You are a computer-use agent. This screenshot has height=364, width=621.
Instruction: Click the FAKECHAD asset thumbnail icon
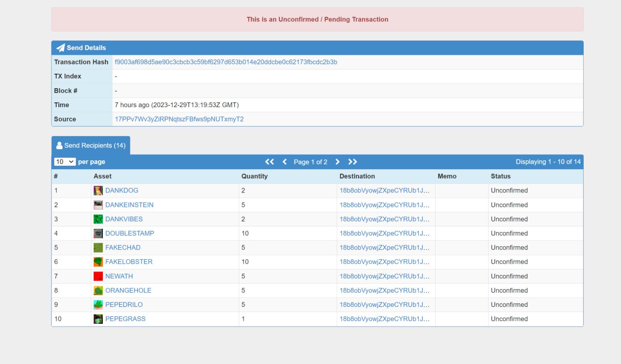tap(98, 248)
